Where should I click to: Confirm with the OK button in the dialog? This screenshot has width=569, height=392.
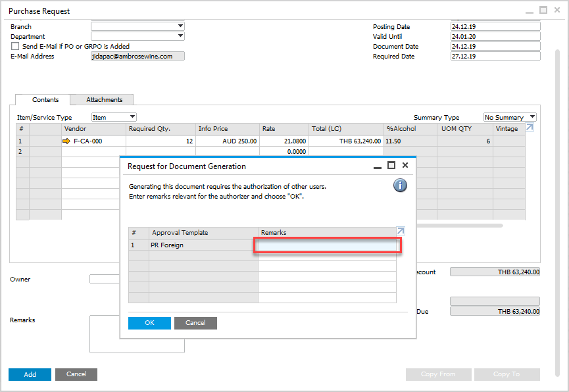point(149,323)
